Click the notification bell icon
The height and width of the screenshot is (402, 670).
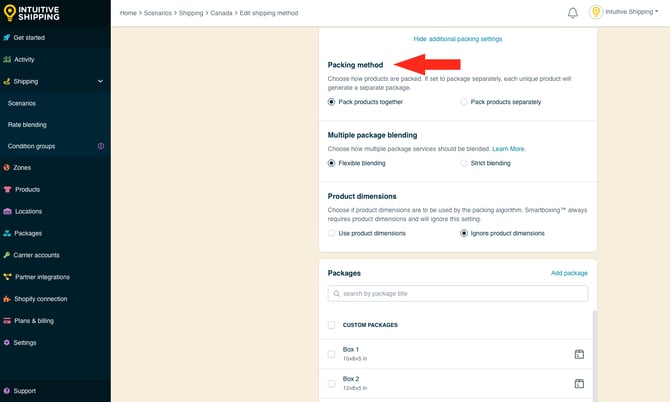coord(573,13)
